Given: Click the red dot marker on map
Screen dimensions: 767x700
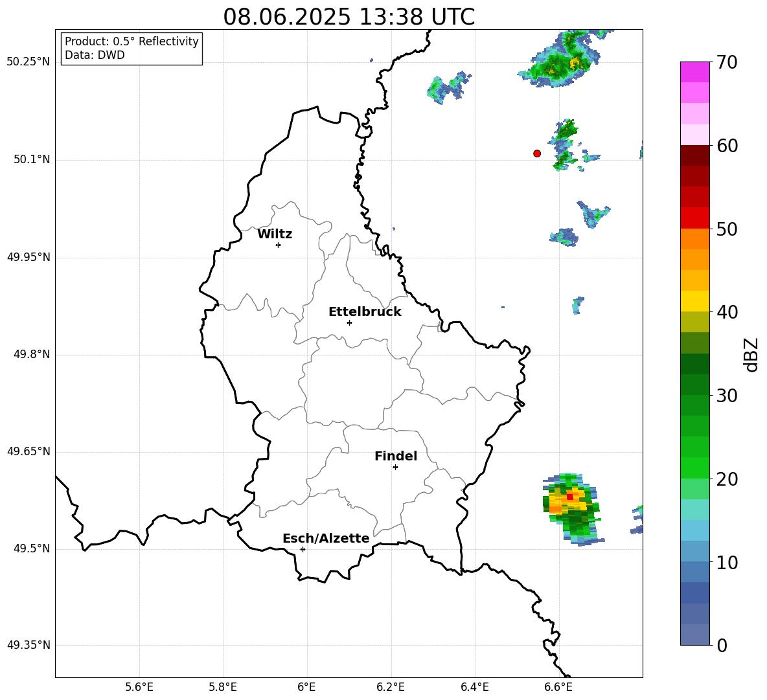Looking at the screenshot, I should point(537,153).
